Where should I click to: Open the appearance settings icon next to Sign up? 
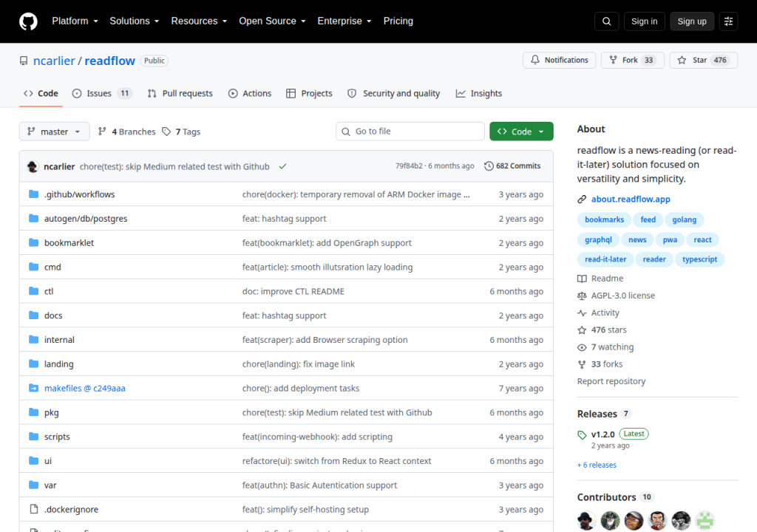pyautogui.click(x=728, y=21)
